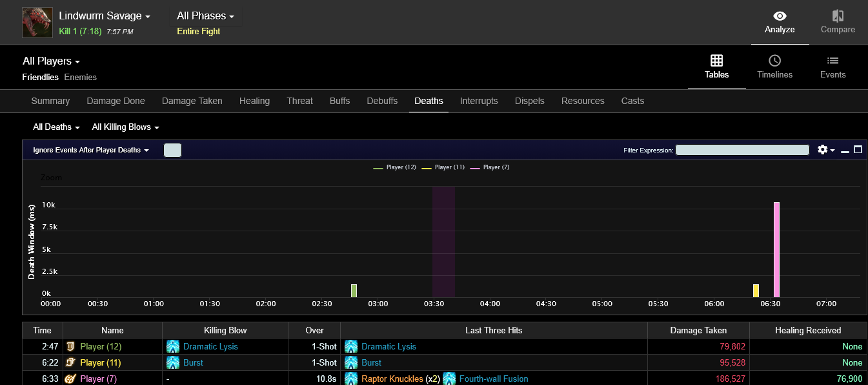Open the Raptor Knuckles ability link

coord(392,379)
